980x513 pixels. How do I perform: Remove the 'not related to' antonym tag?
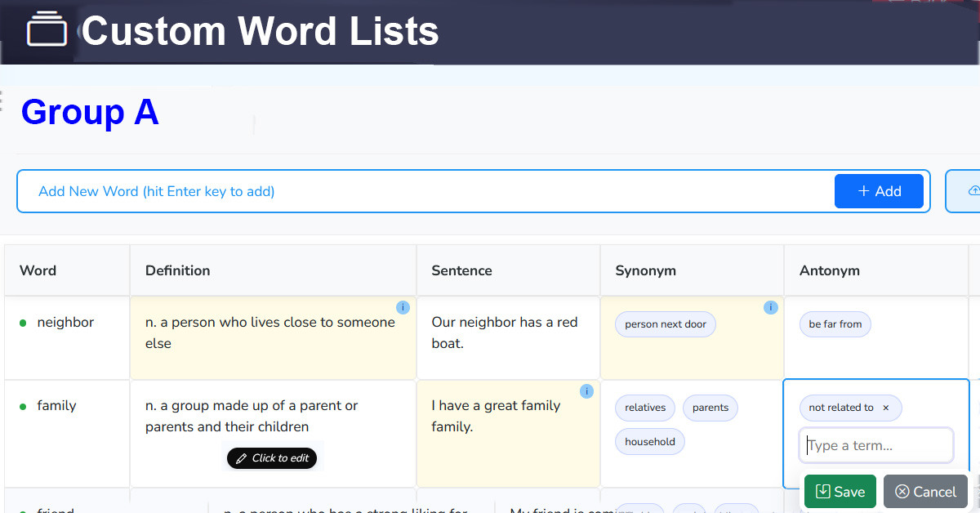pyautogui.click(x=886, y=408)
